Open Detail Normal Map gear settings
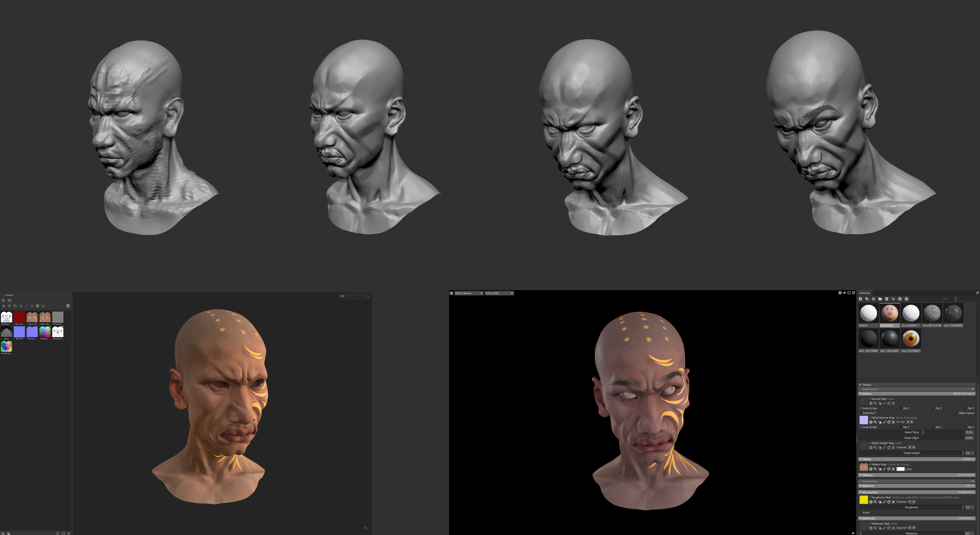The width and height of the screenshot is (980, 535). (x=871, y=422)
